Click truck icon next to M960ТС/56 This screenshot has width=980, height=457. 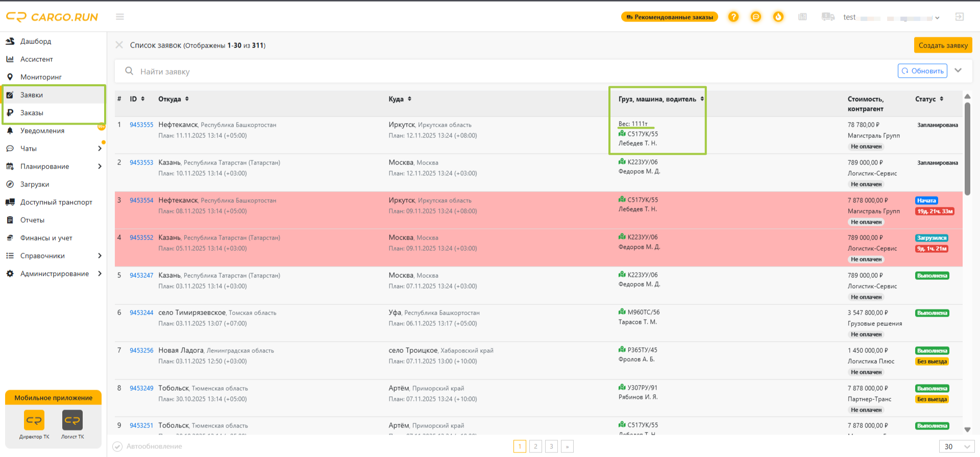click(x=622, y=311)
